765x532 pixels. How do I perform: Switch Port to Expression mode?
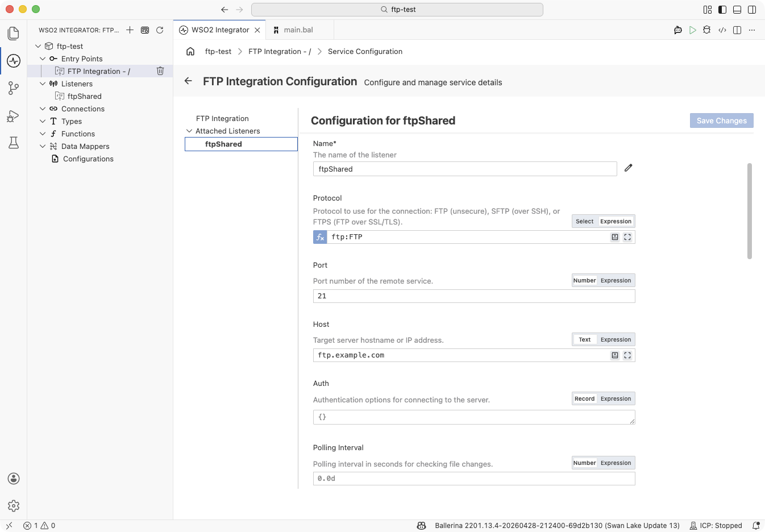[x=616, y=281]
